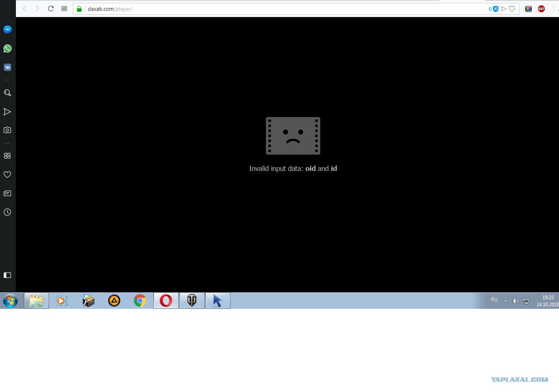Send page to My Flow from address bar
The height and width of the screenshot is (392, 559).
(x=504, y=9)
